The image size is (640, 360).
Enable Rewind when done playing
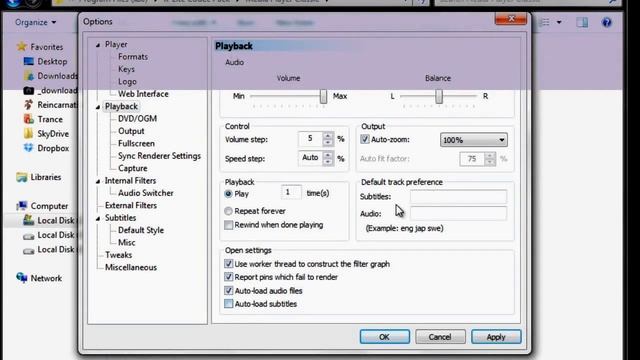pos(229,225)
